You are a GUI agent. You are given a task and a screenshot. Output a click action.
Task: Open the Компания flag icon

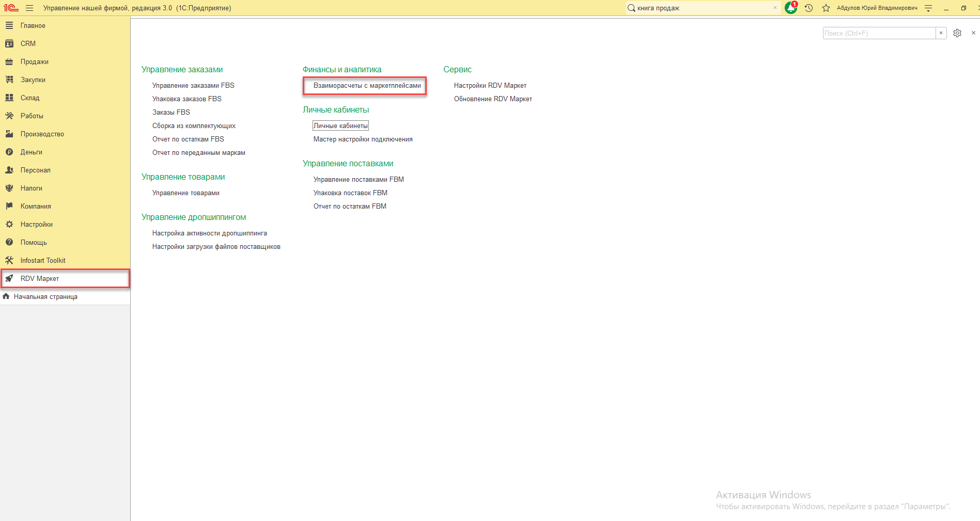coord(9,206)
